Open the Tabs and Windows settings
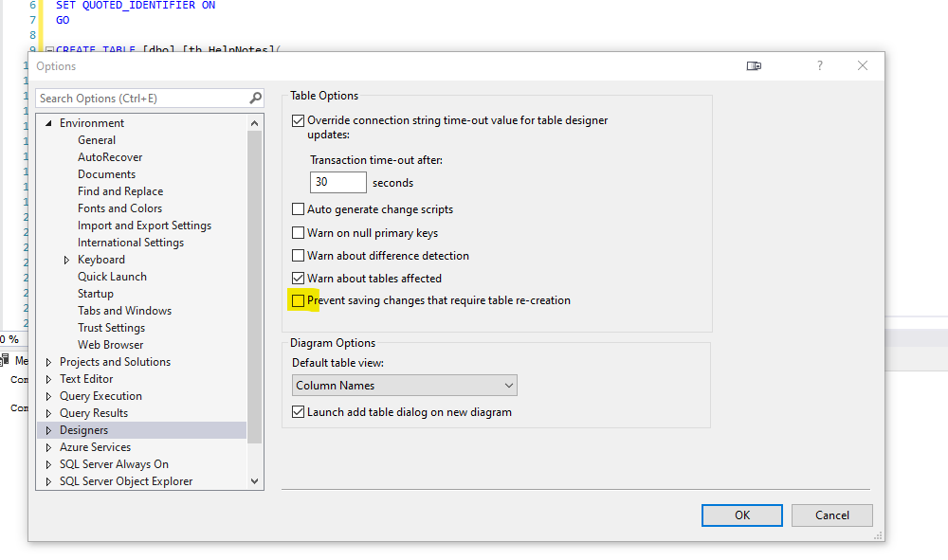The width and height of the screenshot is (948, 560). 124,311
